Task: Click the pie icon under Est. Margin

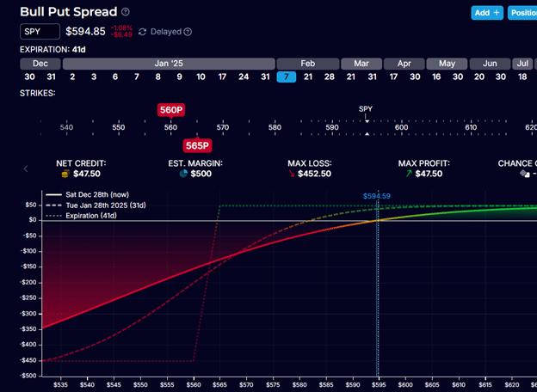Action: pyautogui.click(x=183, y=174)
